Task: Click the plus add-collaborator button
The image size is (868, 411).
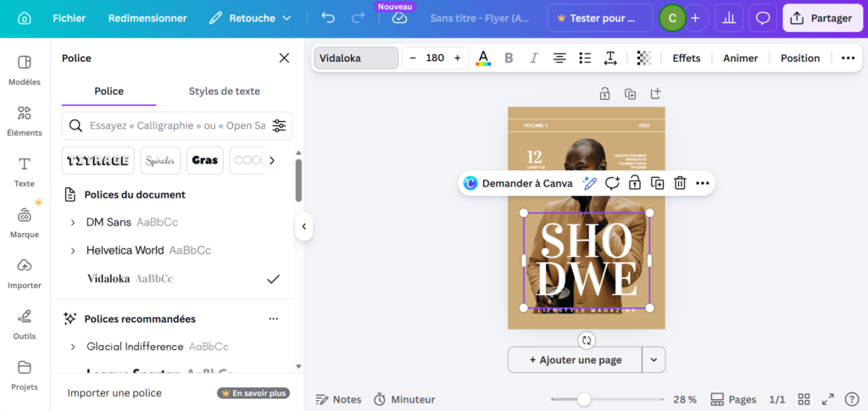Action: [695, 19]
